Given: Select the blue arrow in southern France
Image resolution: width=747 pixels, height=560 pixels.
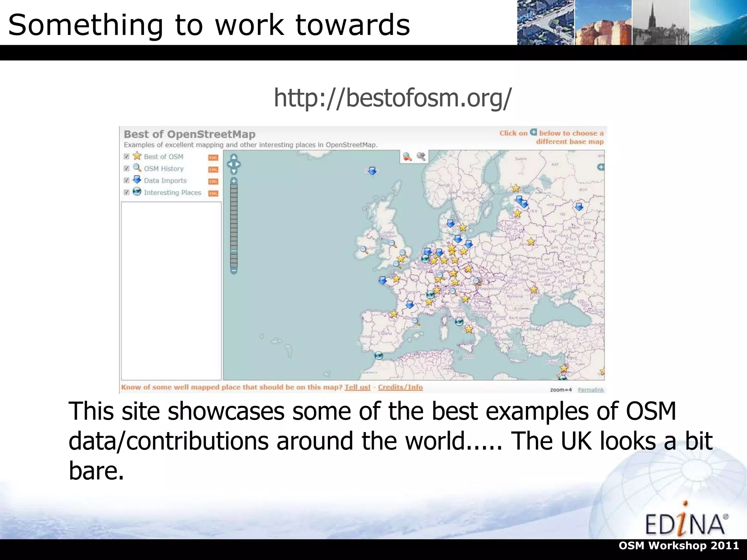Looking at the screenshot, I should click(410, 304).
